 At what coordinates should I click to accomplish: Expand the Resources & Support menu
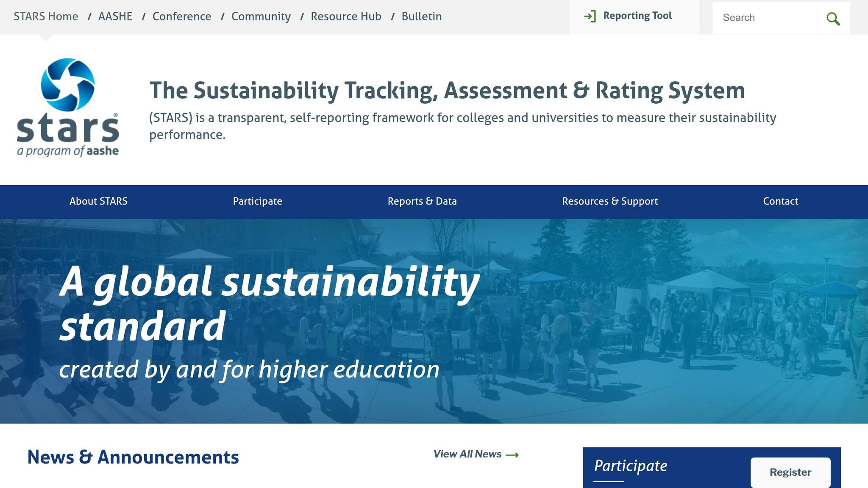coord(610,201)
